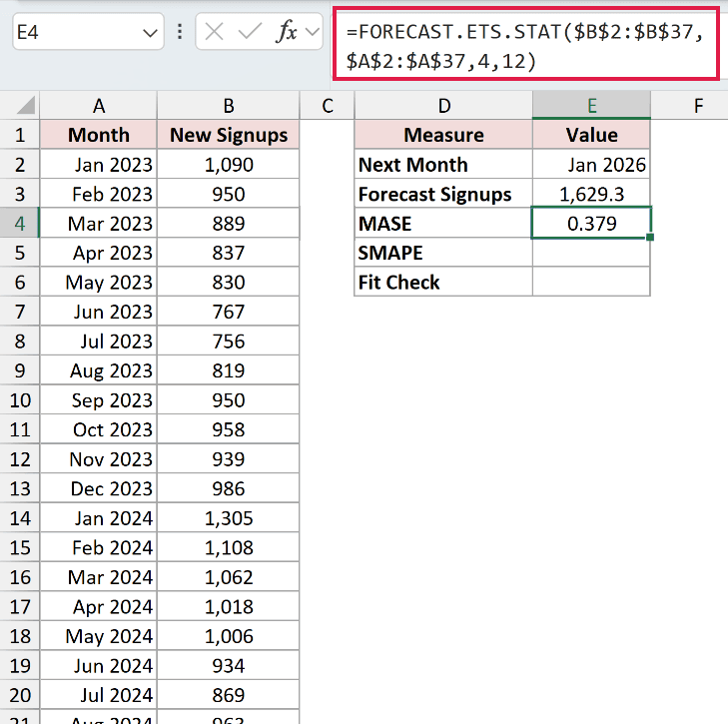728x724 pixels.
Task: Click the Enter checkmark icon in formula bar
Action: (250, 32)
